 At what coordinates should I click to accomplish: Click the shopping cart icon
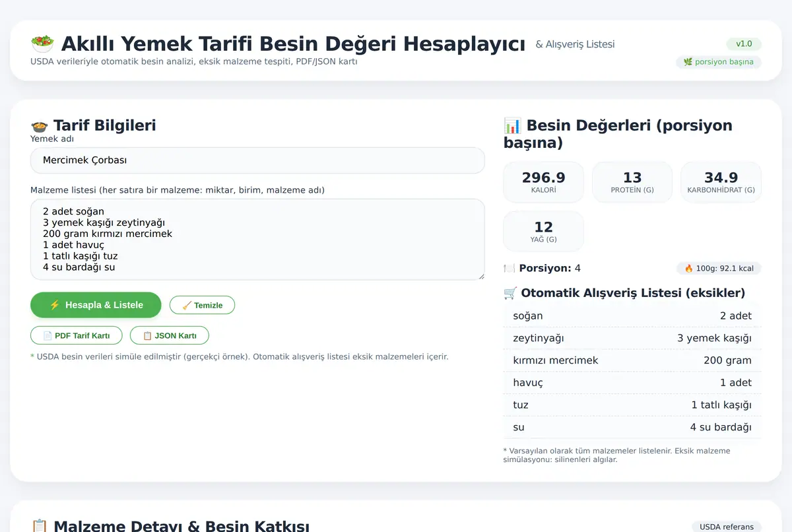(510, 293)
